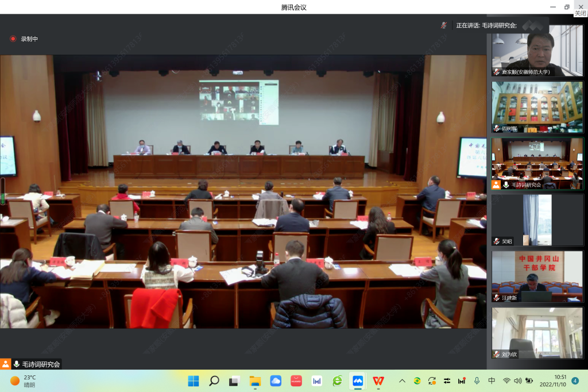The width and height of the screenshot is (588, 392).
Task: Toggle the Chinese input method indicator
Action: click(492, 381)
